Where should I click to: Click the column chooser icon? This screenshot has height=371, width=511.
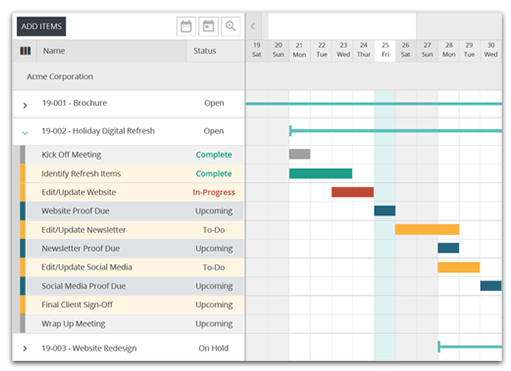25,51
